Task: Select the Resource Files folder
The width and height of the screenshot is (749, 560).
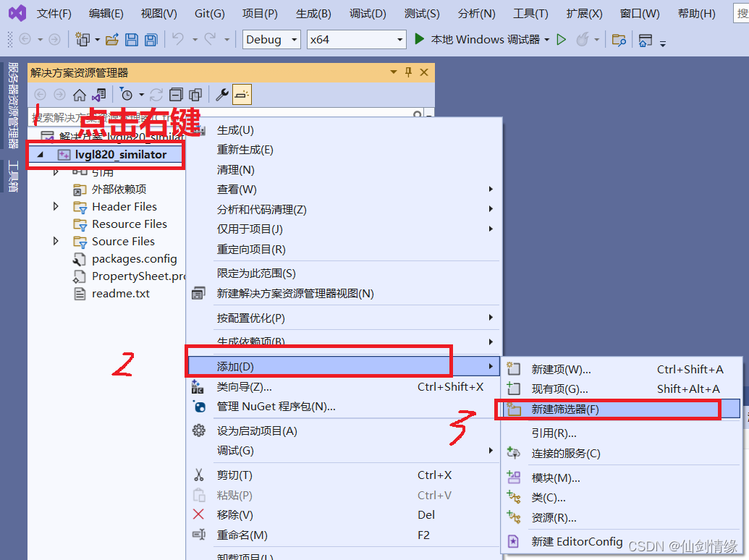Action: pyautogui.click(x=129, y=224)
